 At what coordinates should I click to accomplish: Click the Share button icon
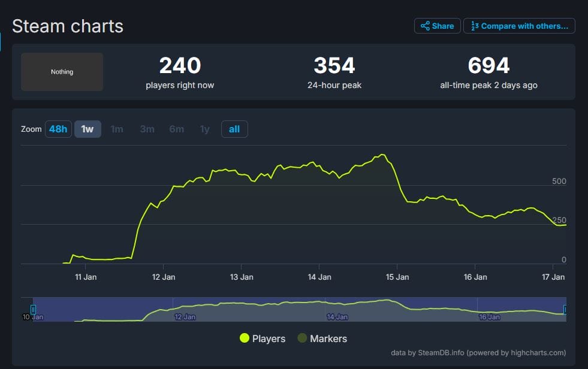[425, 26]
